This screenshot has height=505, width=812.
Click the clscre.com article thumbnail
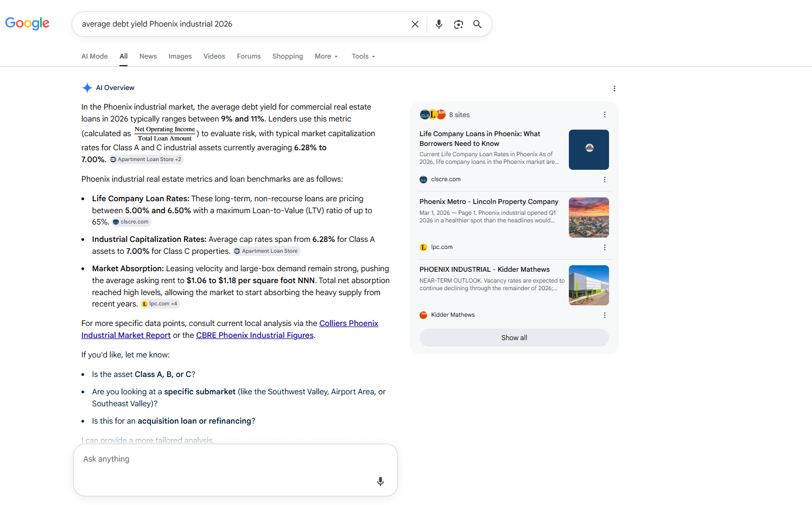point(589,150)
